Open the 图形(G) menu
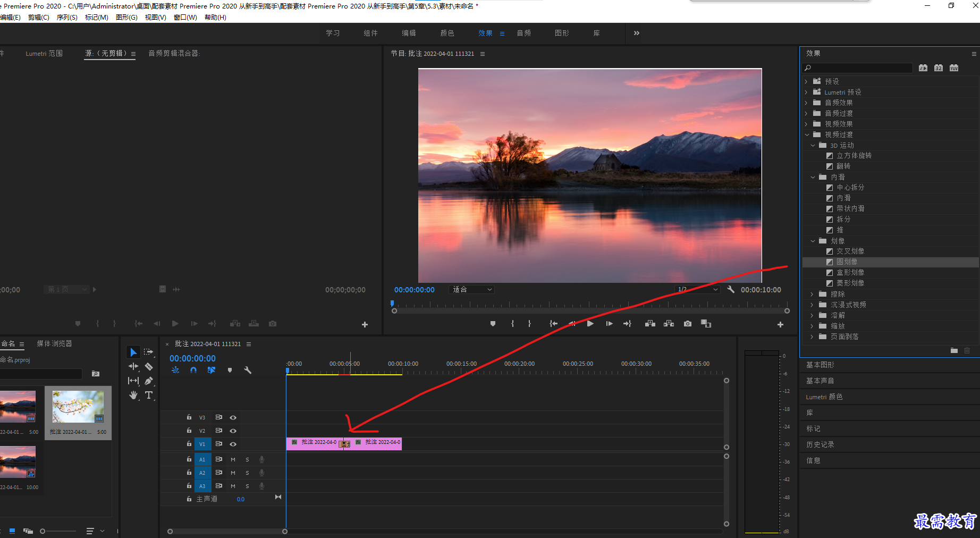 (x=126, y=18)
